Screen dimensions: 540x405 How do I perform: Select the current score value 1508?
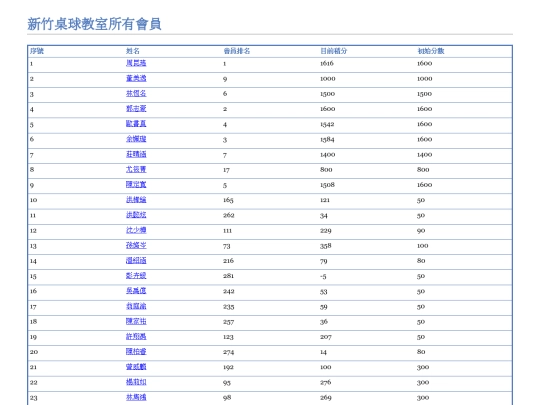coord(327,185)
